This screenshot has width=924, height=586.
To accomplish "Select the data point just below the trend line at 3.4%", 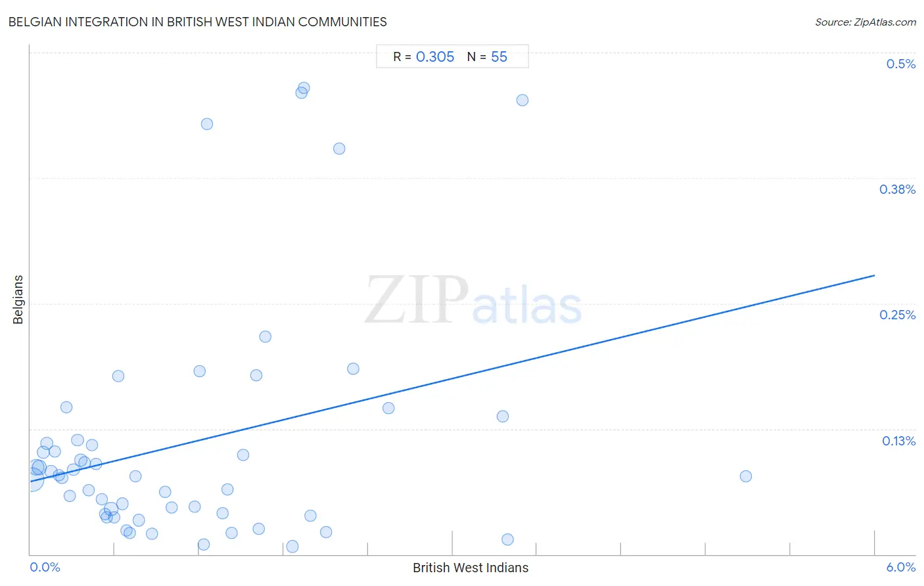I will (503, 416).
